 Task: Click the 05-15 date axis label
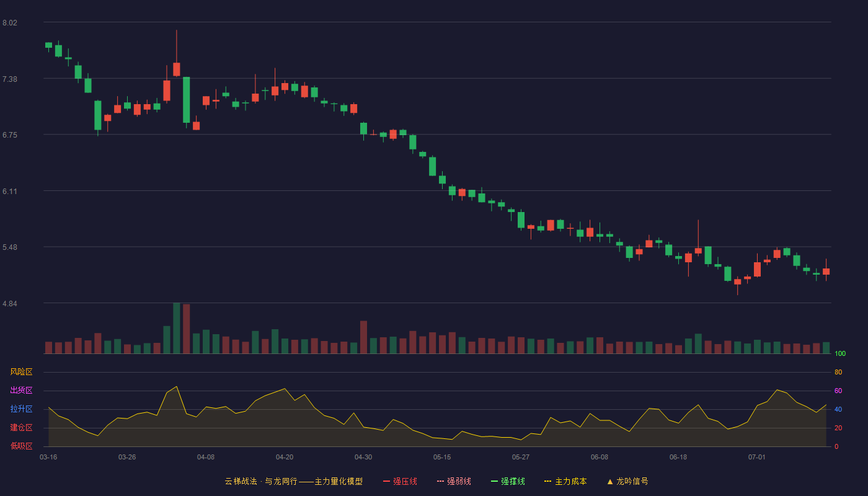click(442, 457)
